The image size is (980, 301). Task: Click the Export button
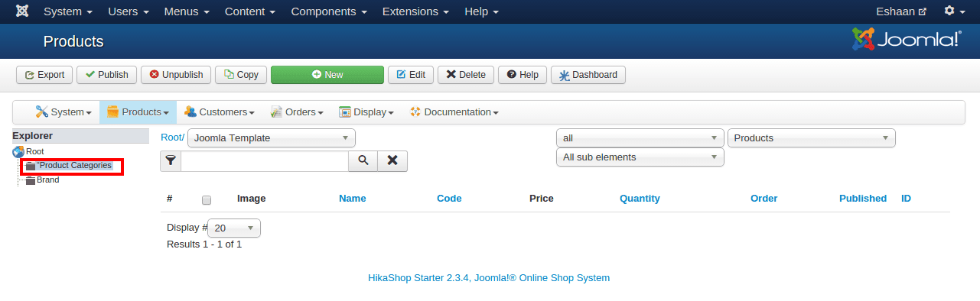coord(44,75)
